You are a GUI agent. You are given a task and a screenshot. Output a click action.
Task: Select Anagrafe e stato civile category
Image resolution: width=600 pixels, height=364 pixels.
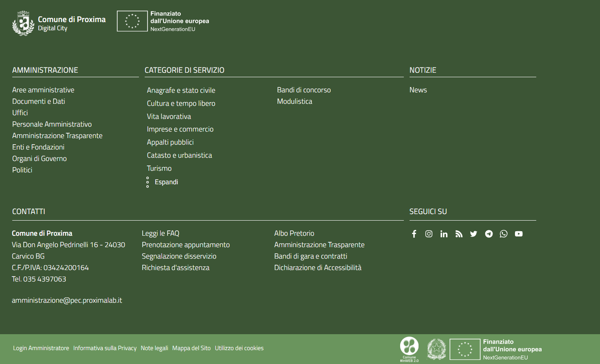[181, 90]
